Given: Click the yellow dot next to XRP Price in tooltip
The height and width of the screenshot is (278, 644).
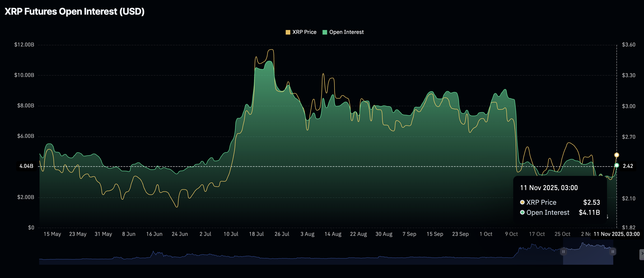Looking at the screenshot, I should tap(522, 202).
